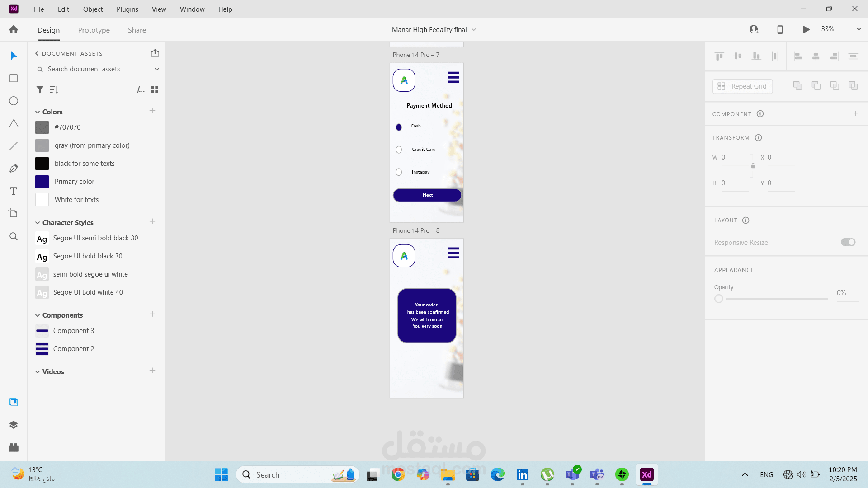Select the Instapay radio option
Image resolution: width=868 pixels, height=488 pixels.
pyautogui.click(x=399, y=172)
